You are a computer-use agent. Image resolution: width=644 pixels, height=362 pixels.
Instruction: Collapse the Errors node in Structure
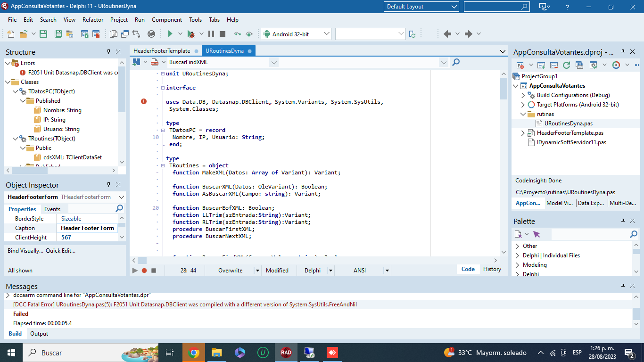[8, 63]
